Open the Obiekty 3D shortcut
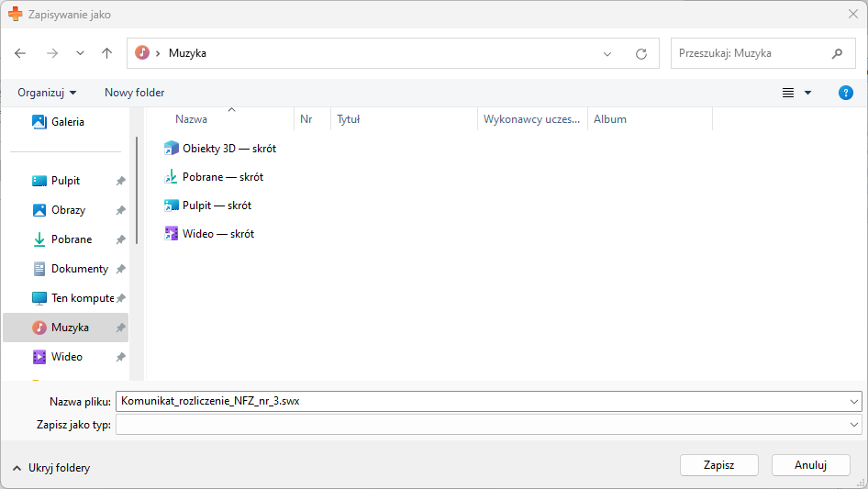Screen dimensions: 868x489 pos(228,148)
